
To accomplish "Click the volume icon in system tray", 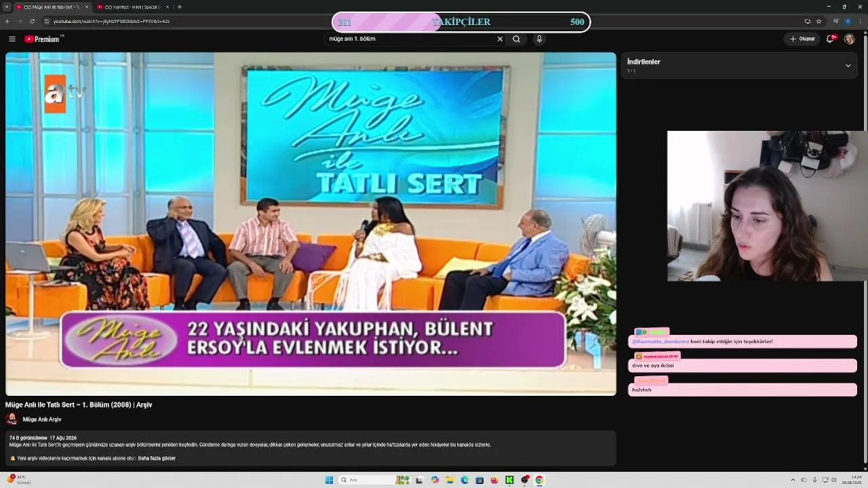I will point(835,480).
